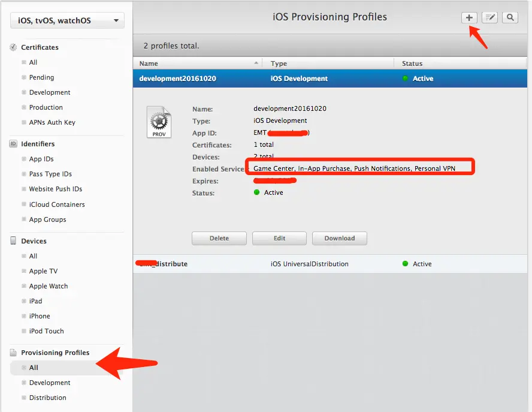Image resolution: width=532 pixels, height=412 pixels.
Task: Select the development20161020 profile row
Action: [x=330, y=79]
